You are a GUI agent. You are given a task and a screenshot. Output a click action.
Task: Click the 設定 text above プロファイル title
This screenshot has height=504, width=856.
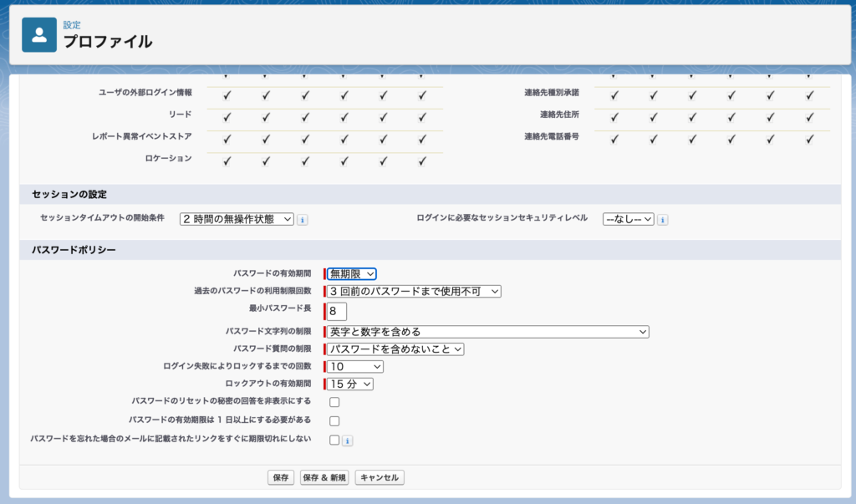72,25
